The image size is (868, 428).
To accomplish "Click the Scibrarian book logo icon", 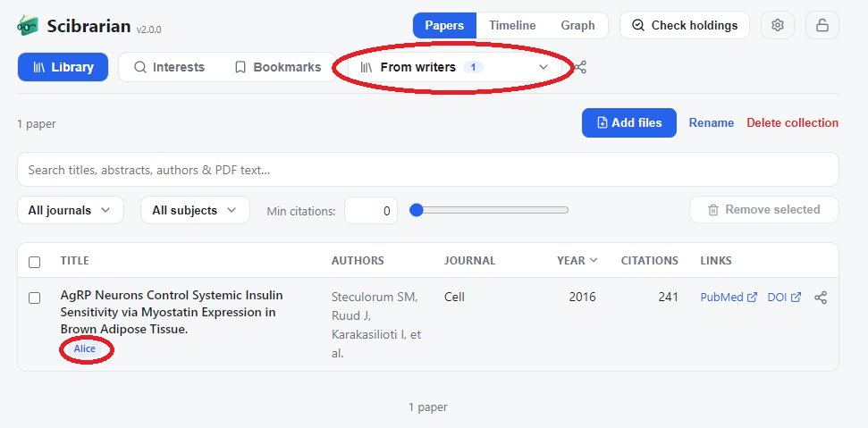I will tap(29, 25).
